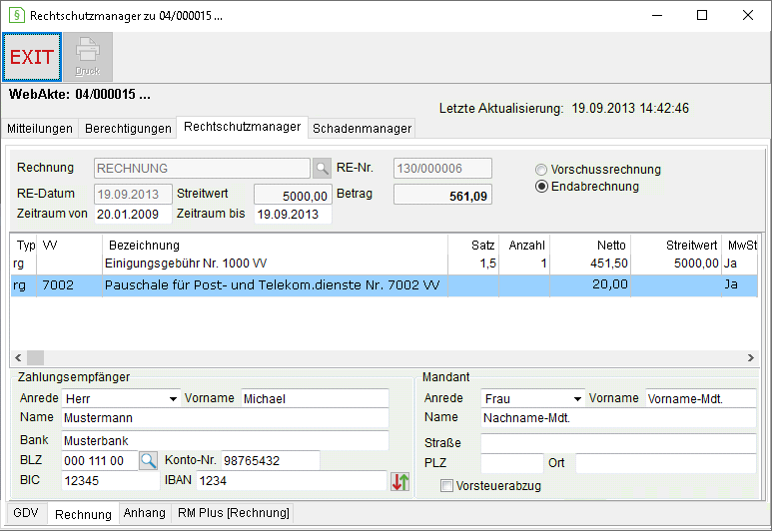Enable the Vorsteuerabzug checkbox
The height and width of the screenshot is (532, 772).
(x=446, y=486)
